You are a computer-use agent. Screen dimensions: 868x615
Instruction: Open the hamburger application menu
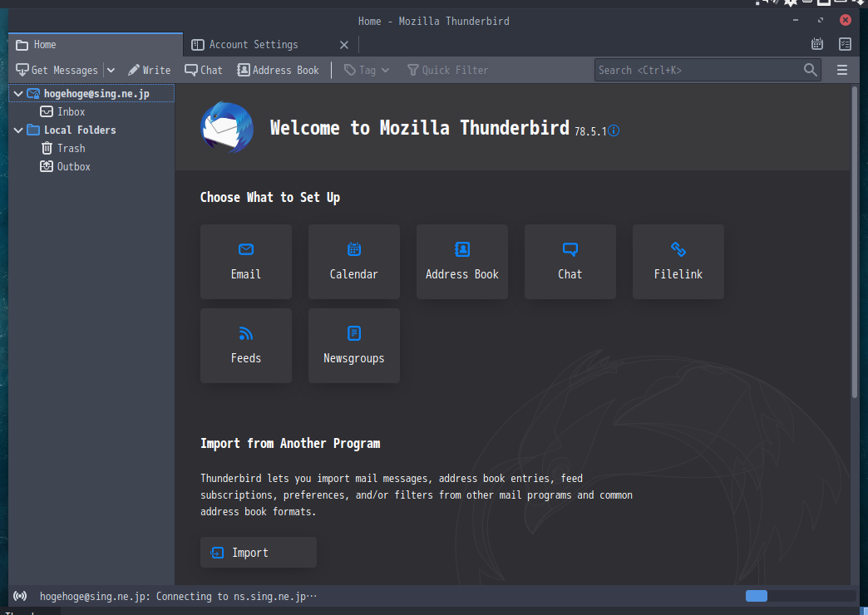point(842,71)
